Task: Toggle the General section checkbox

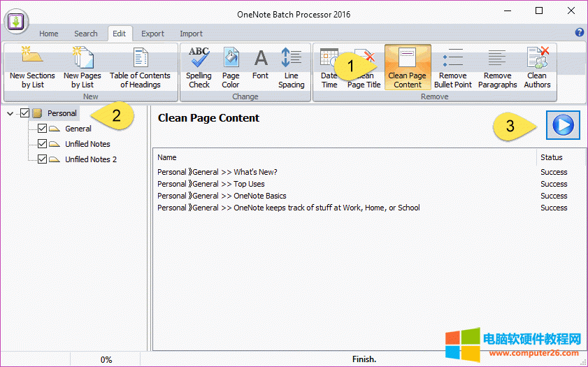Action: [x=42, y=129]
